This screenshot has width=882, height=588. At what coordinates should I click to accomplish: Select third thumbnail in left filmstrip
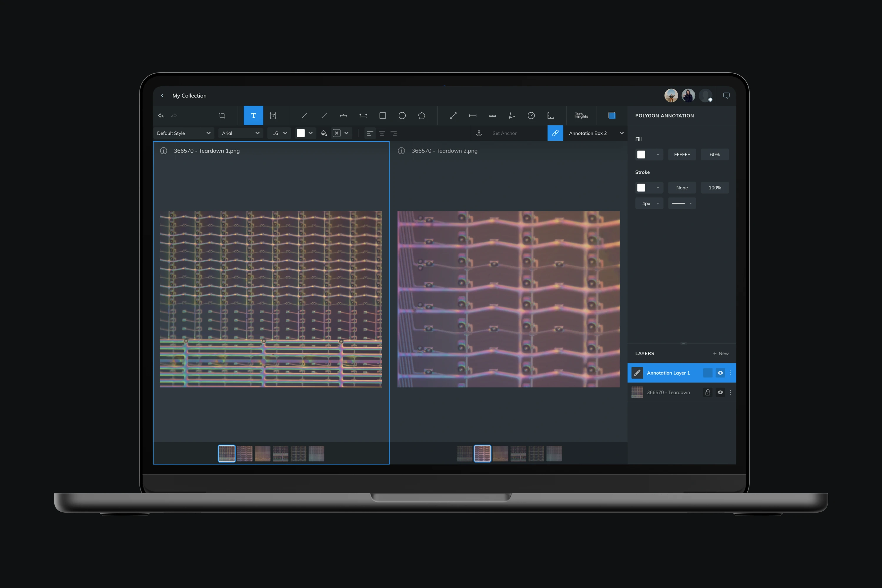pos(263,453)
